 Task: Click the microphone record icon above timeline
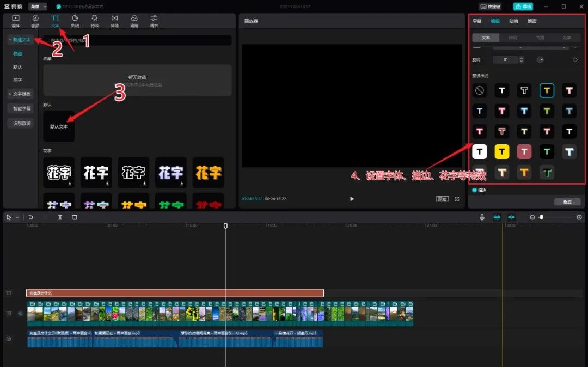pos(482,217)
